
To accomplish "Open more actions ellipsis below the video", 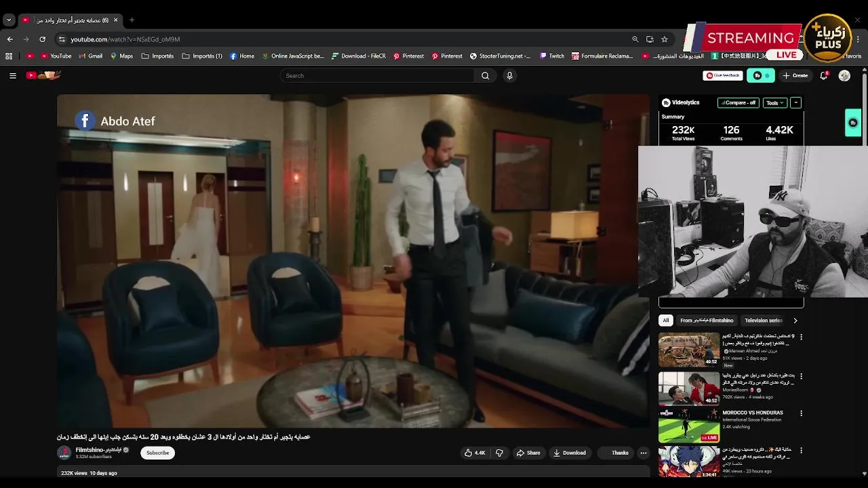I will point(644,453).
